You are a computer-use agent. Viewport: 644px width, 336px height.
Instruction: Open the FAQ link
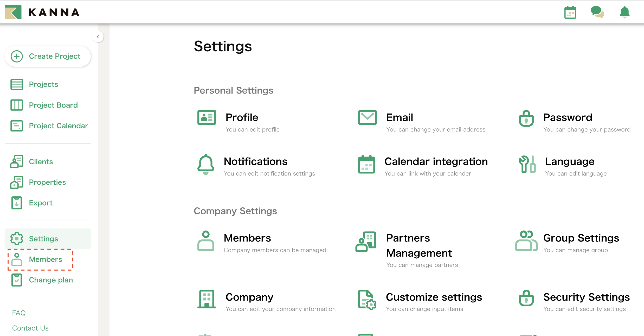pyautogui.click(x=19, y=313)
